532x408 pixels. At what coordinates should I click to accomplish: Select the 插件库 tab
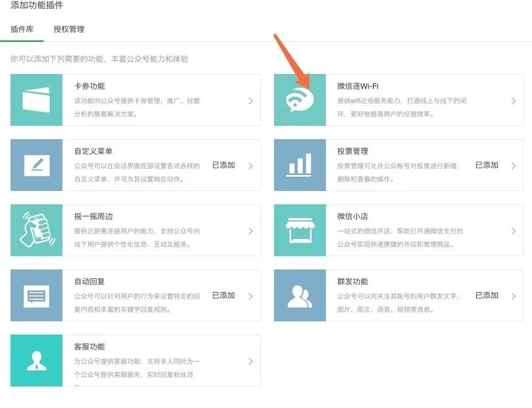pos(23,29)
